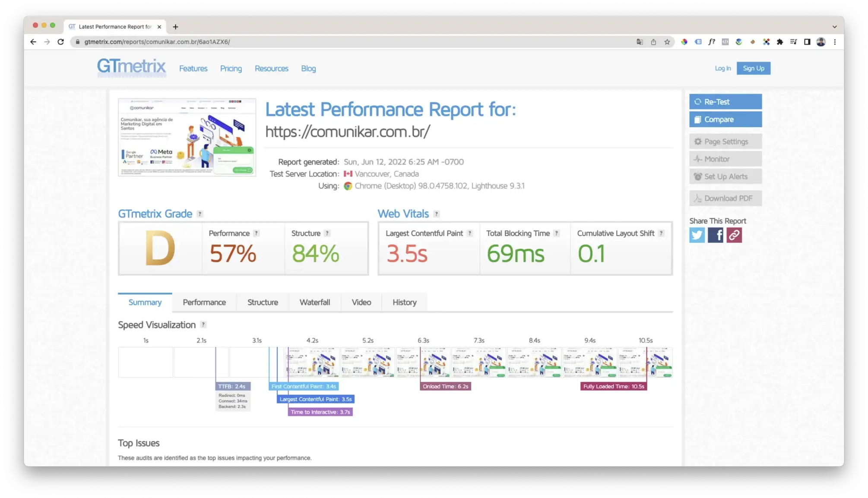Screen dimensions: 868x498
Task: Open the Extensions puzzle icon
Action: pyautogui.click(x=779, y=42)
